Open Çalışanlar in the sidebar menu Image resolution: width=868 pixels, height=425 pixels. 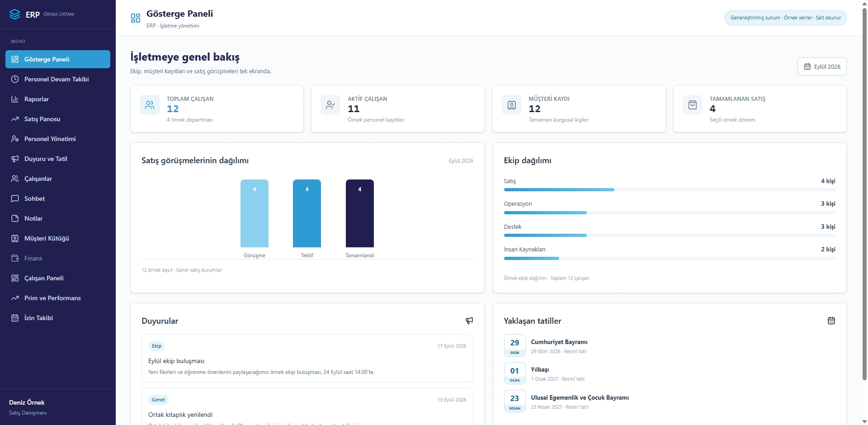pos(58,179)
